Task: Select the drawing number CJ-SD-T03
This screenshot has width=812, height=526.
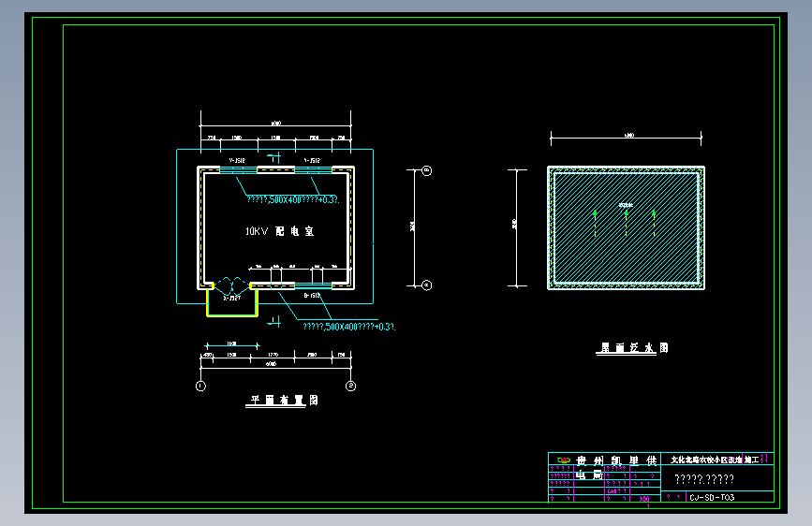Action: point(712,497)
